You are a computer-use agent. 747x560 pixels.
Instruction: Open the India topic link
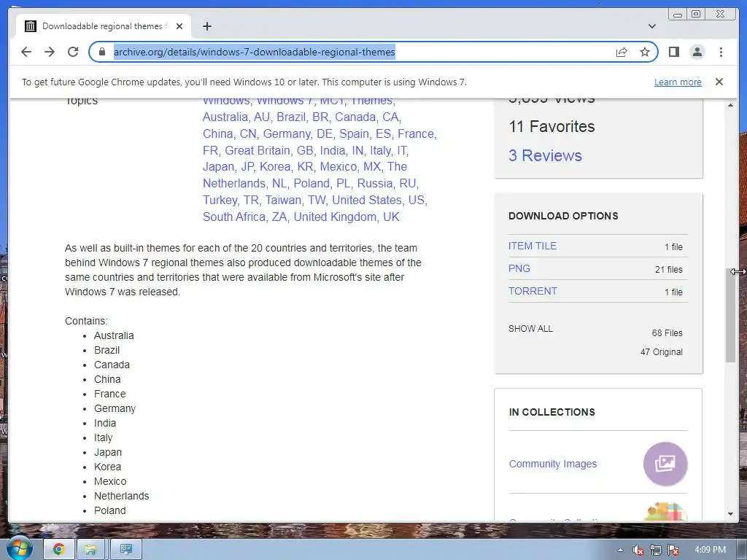pos(333,150)
